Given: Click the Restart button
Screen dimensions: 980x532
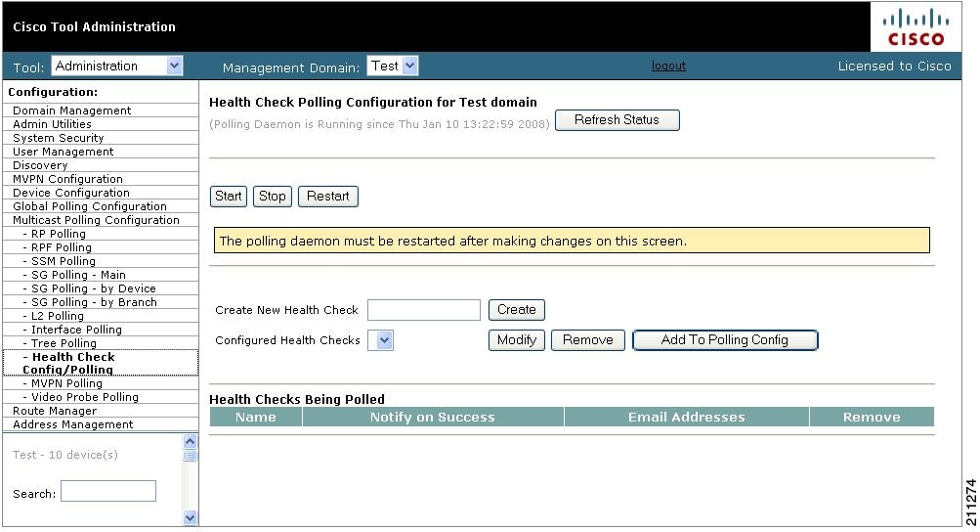Looking at the screenshot, I should [x=327, y=197].
